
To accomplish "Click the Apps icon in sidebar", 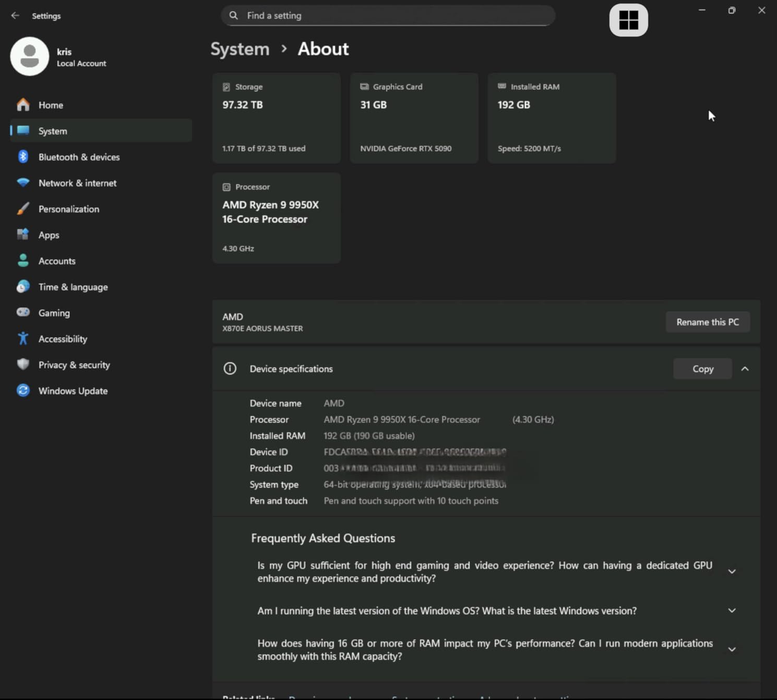I will (23, 235).
